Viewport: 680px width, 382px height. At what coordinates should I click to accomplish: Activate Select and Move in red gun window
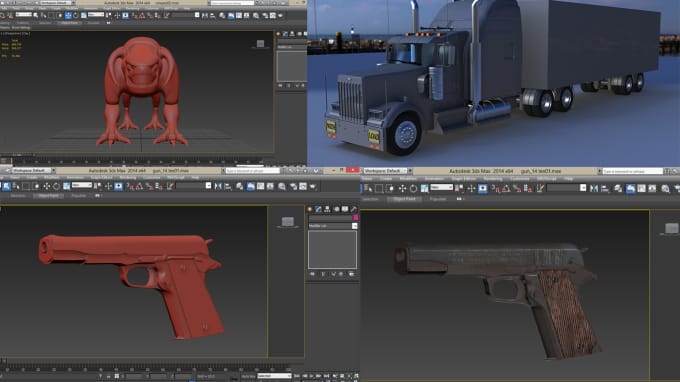46,186
